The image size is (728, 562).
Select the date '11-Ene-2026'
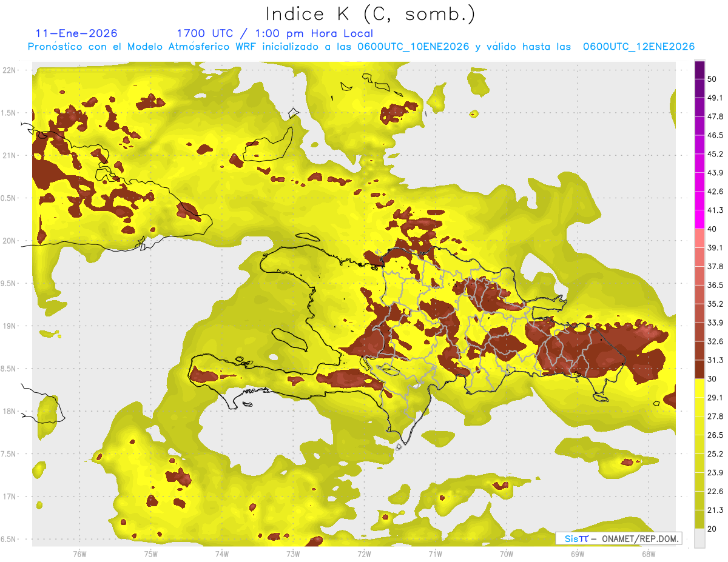[76, 33]
